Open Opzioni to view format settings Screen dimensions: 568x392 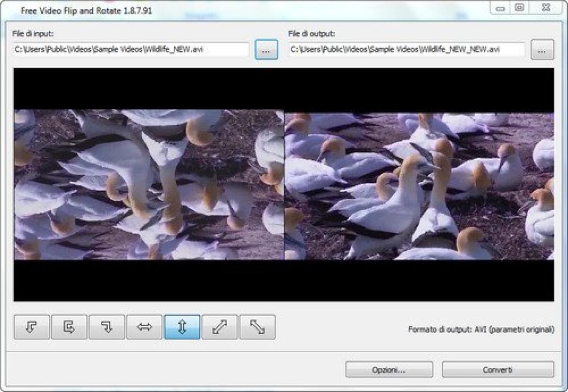click(390, 370)
